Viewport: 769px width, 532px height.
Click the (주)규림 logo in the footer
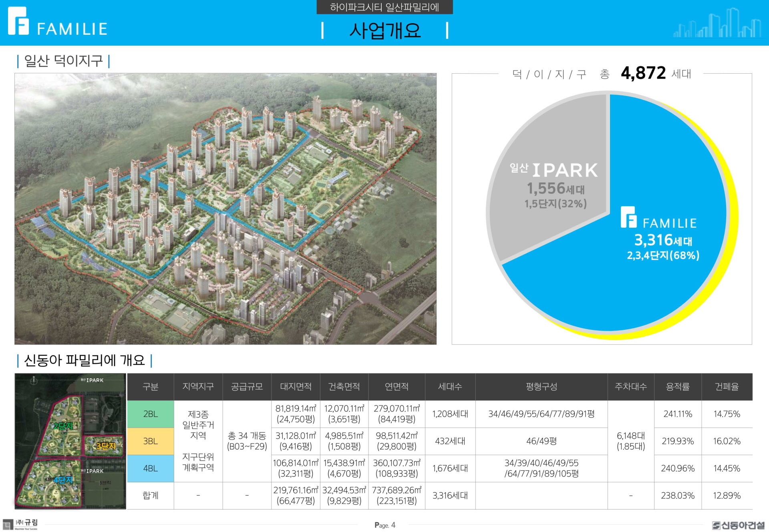pyautogui.click(x=21, y=524)
